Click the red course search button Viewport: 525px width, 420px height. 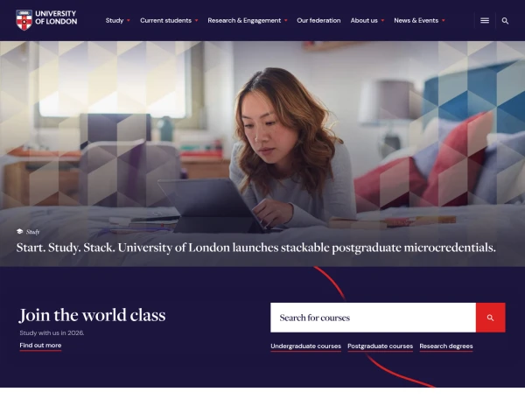pos(491,318)
